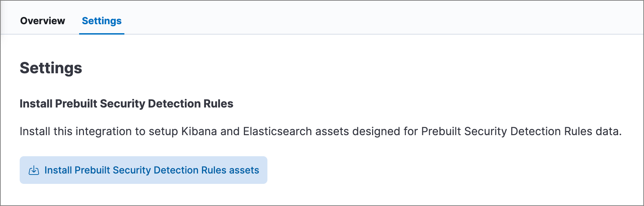Select the Settings tab
The width and height of the screenshot is (644, 206).
click(102, 21)
